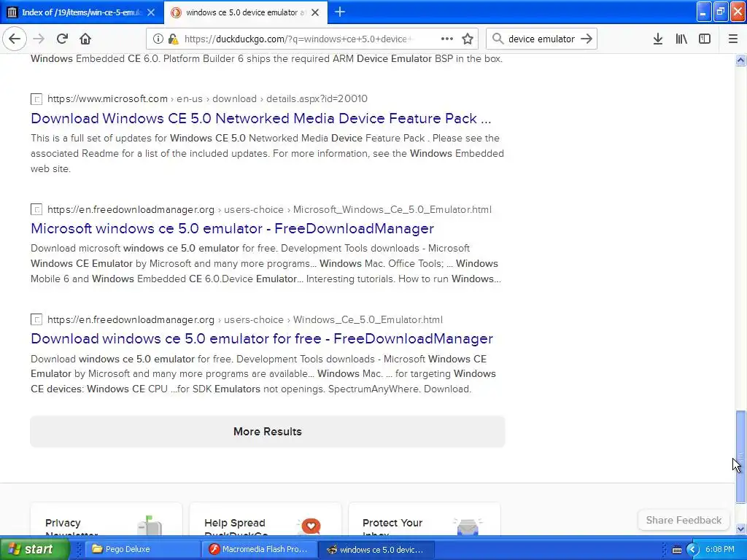This screenshot has height=560, width=747.
Task: Bookmark this page with the star icon
Action: 468,39
